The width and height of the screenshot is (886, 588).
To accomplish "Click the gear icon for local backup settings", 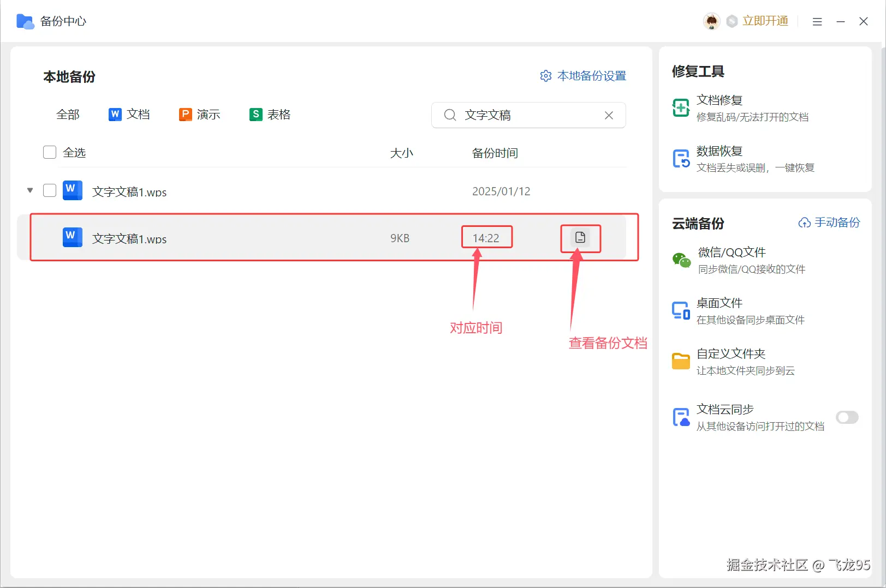I will click(546, 76).
